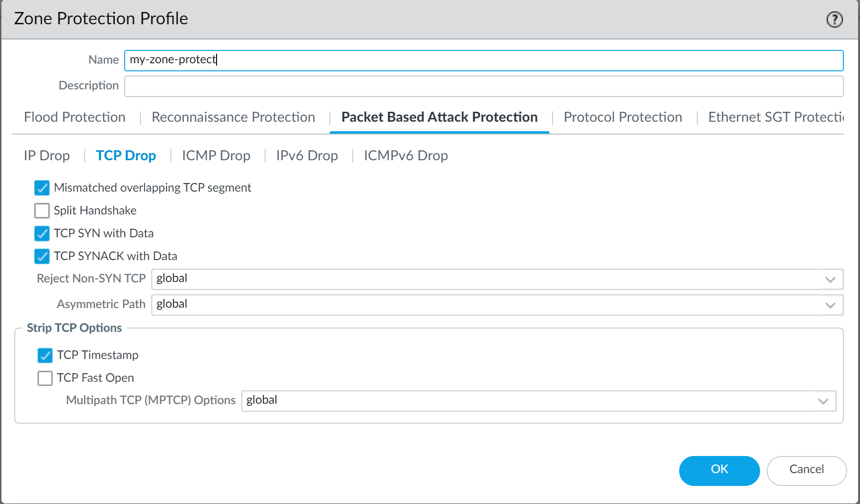
Task: Uncheck TCP SYNACK with Data
Action: [x=42, y=256]
